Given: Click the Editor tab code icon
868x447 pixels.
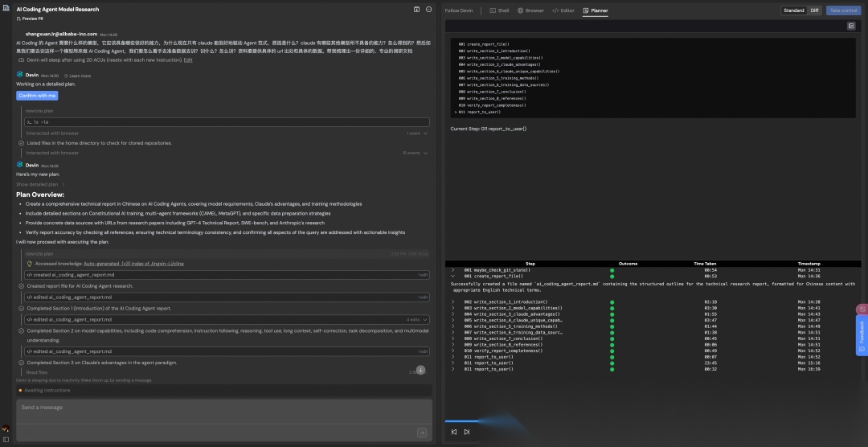Looking at the screenshot, I should tap(555, 10).
